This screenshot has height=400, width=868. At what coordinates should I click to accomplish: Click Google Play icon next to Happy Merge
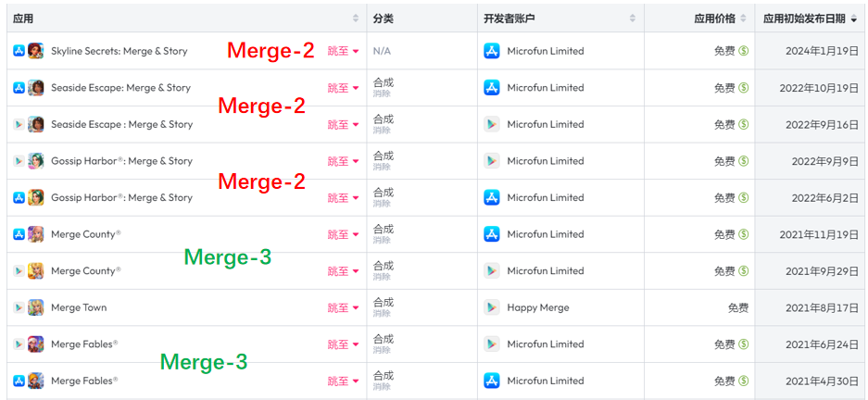[x=492, y=307]
